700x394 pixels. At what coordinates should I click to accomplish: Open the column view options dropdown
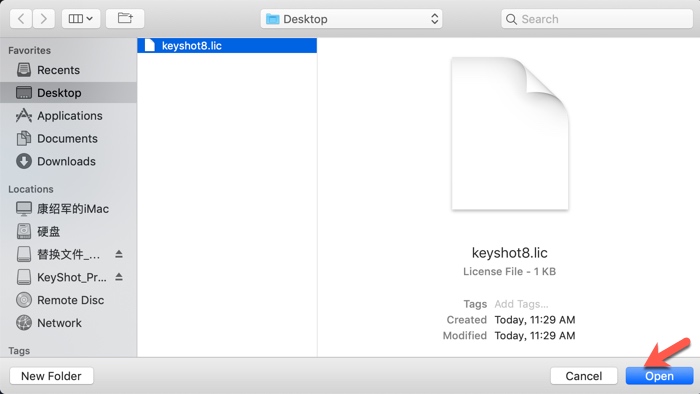pos(81,19)
